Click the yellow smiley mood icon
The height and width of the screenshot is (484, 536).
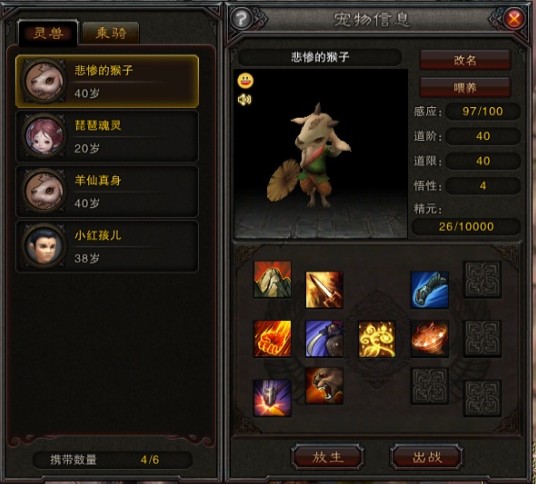[x=245, y=81]
